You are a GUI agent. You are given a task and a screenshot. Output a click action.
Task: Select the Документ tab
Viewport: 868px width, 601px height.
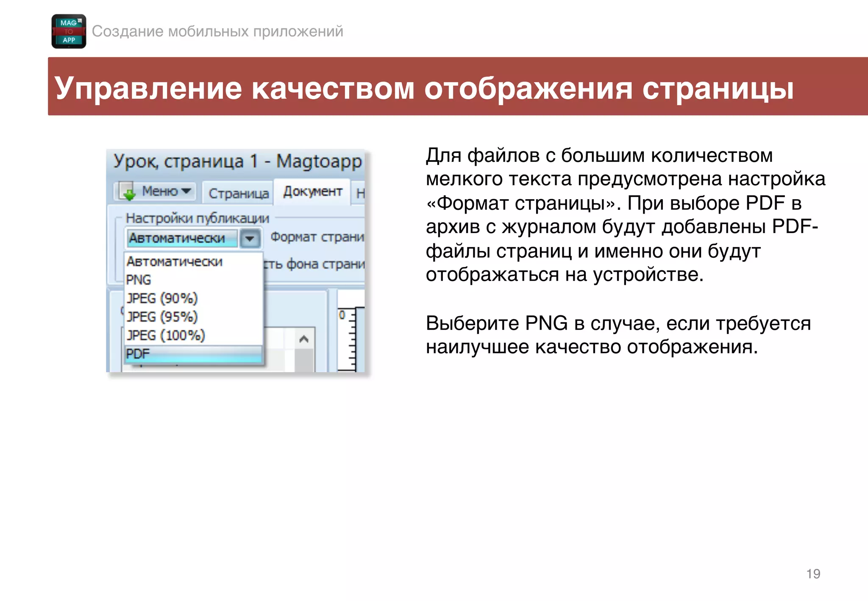(312, 192)
